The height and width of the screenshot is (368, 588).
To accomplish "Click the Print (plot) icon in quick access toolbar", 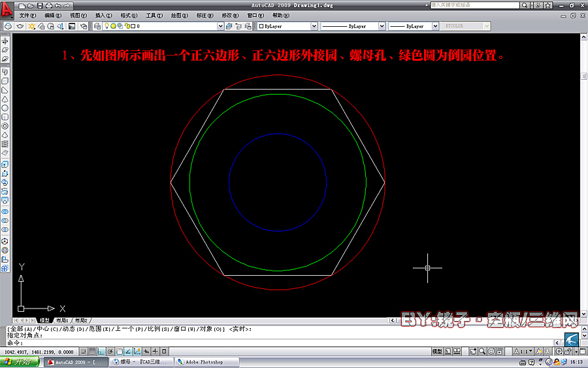I will (49, 6).
